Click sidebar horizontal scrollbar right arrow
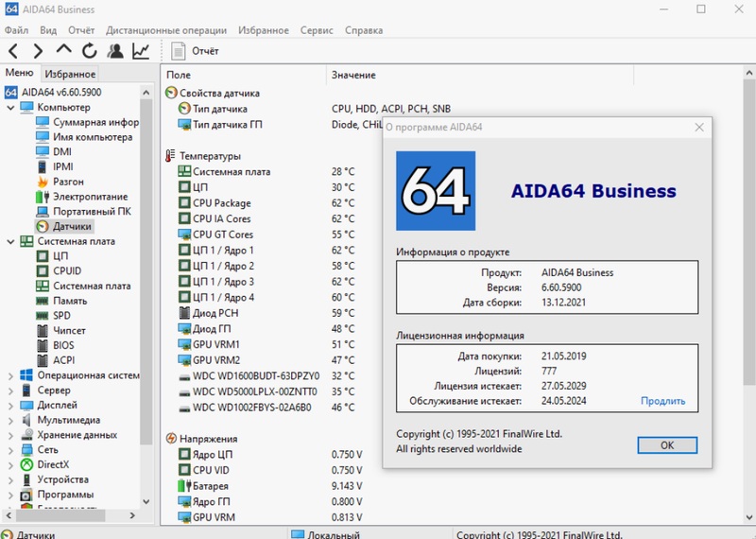 click(x=132, y=516)
